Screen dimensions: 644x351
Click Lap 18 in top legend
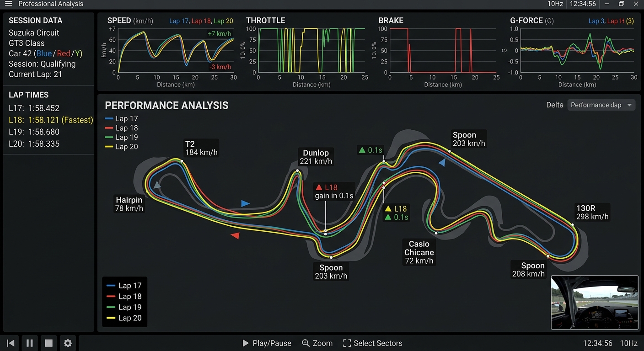tap(121, 128)
